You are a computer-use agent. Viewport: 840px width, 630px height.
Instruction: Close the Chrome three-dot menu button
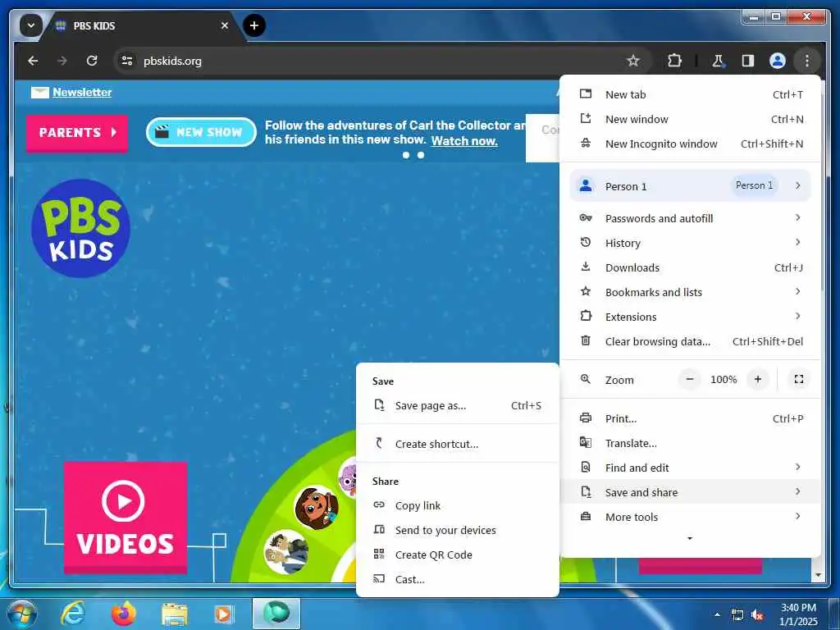coord(807,61)
